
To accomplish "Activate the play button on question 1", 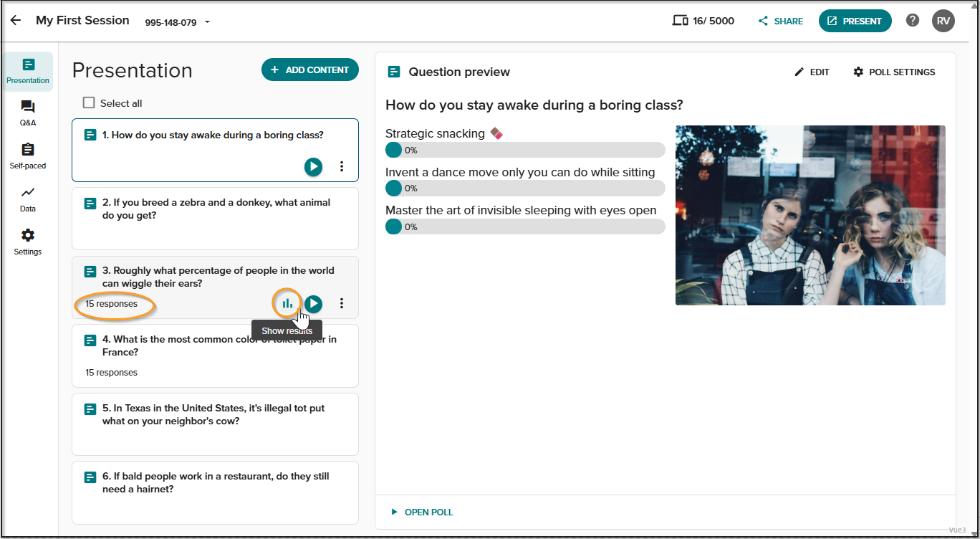I will 313,167.
